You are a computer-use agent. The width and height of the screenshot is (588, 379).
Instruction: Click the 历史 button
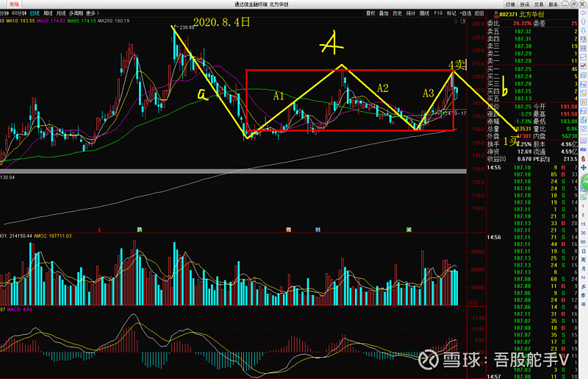click(397, 13)
